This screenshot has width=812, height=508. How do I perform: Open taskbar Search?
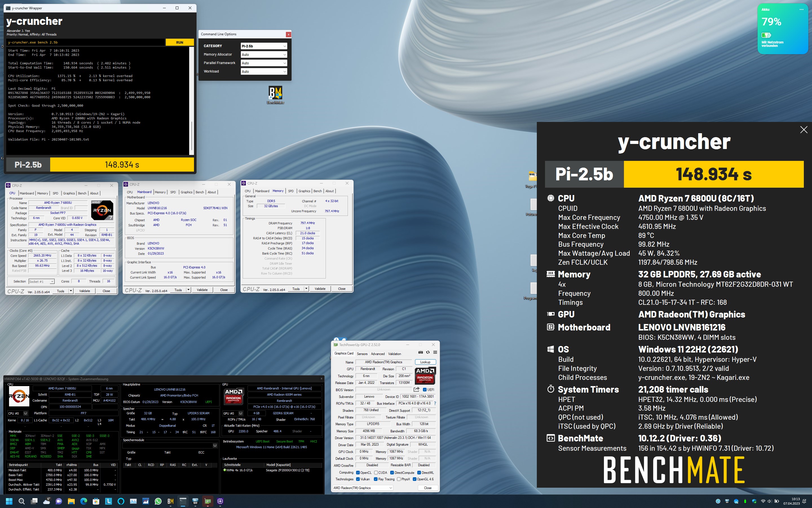(x=21, y=501)
